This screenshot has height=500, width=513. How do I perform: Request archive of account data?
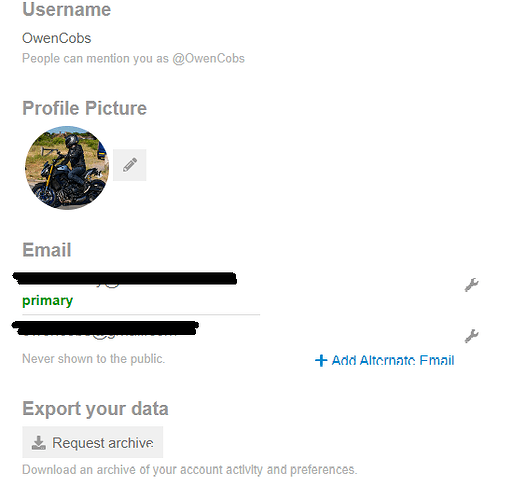coord(93,442)
